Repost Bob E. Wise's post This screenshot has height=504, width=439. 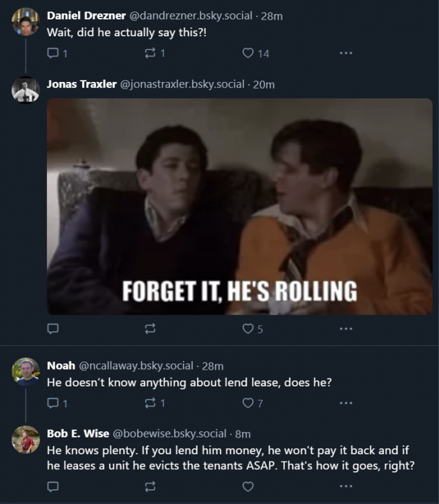pos(150,486)
